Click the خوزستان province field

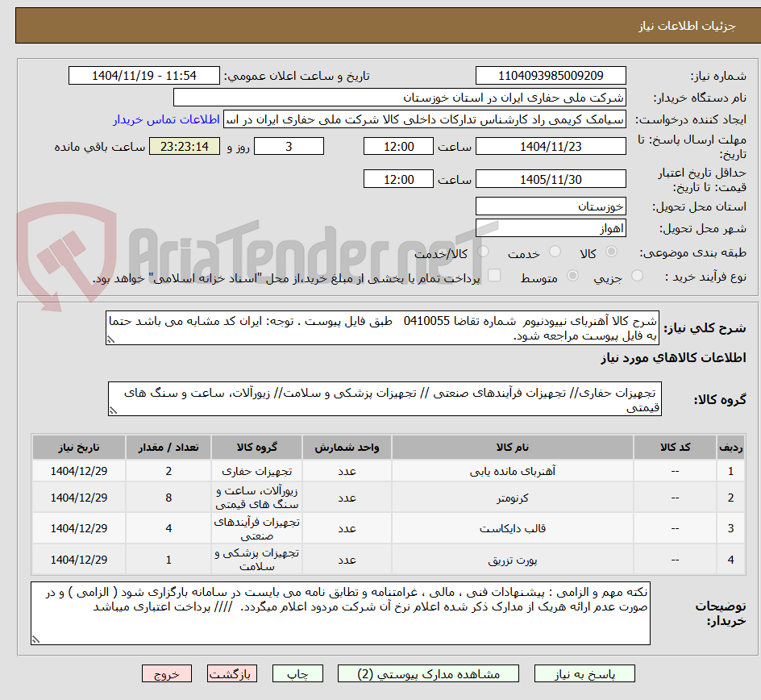click(551, 206)
